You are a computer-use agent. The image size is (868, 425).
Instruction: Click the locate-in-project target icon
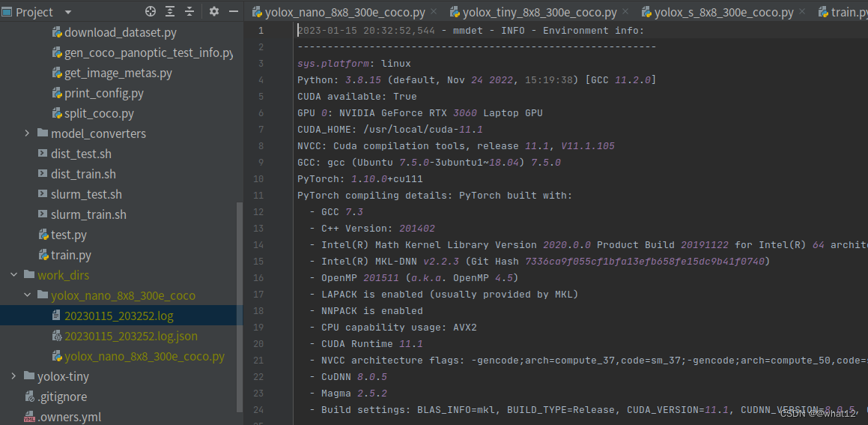150,11
